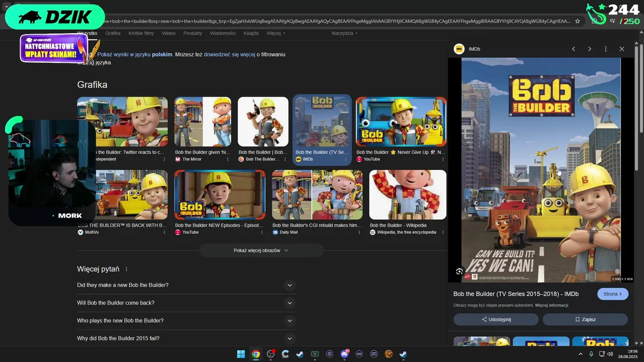
Task: Go to previous image in preview panel
Action: point(574,49)
